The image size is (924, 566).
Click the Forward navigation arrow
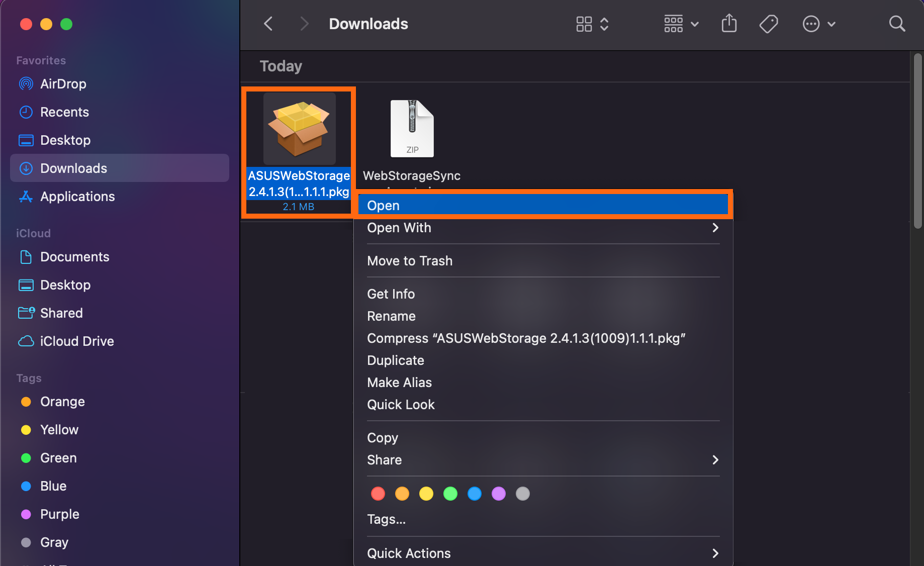pos(304,24)
